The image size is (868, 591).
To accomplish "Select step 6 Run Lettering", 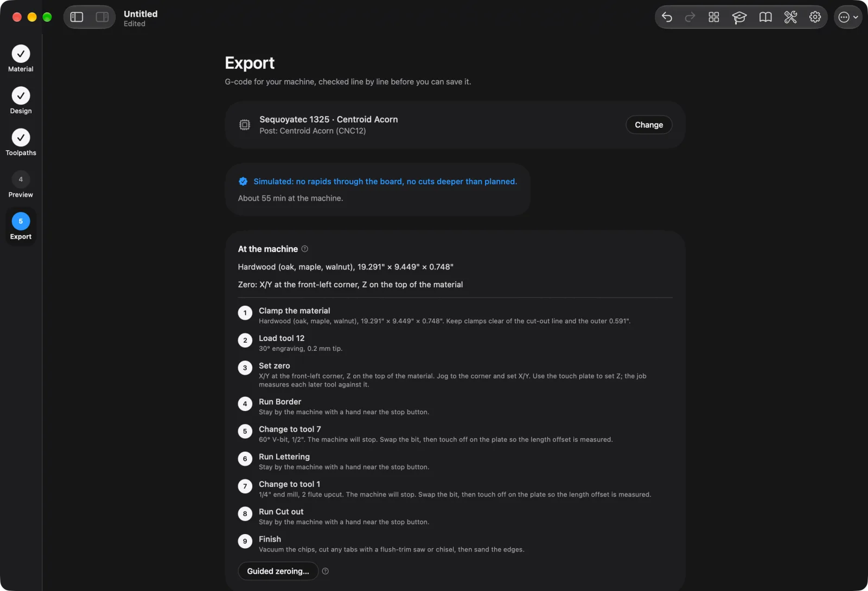I will pos(455,461).
